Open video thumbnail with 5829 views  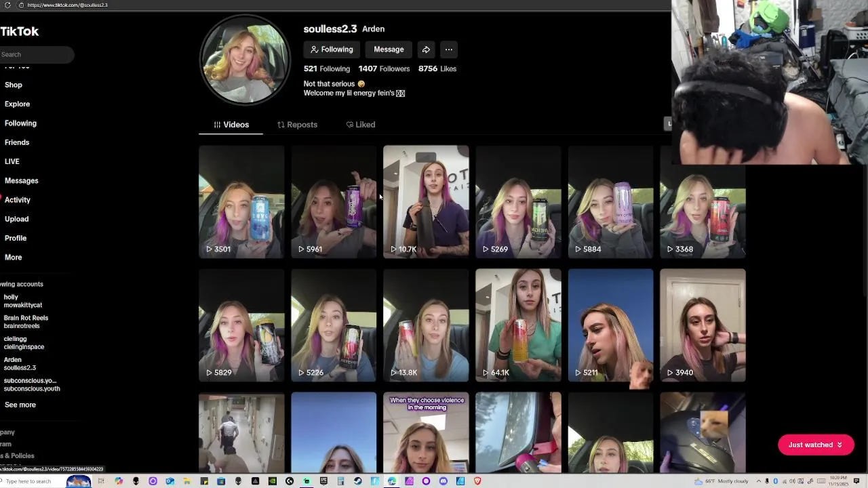point(241,325)
